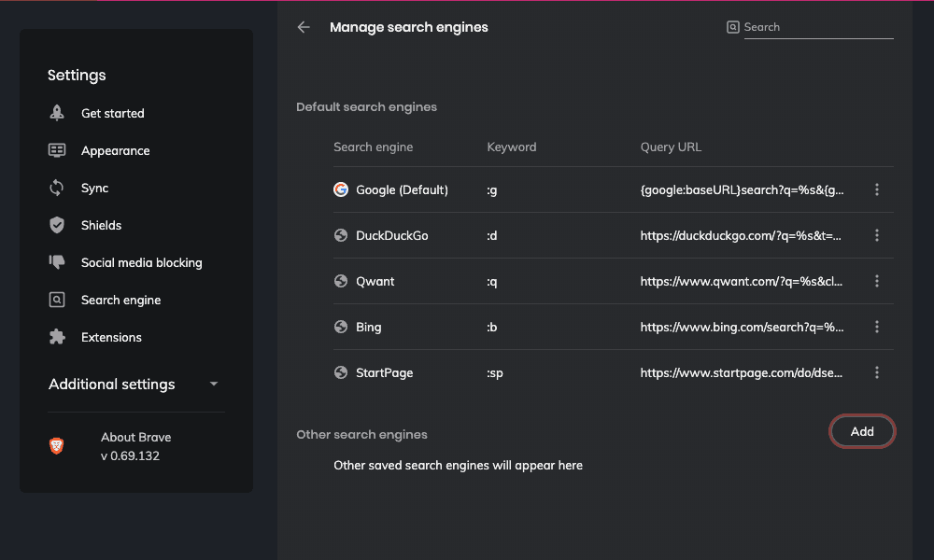
Task: Click the Bing engine name
Action: click(369, 328)
